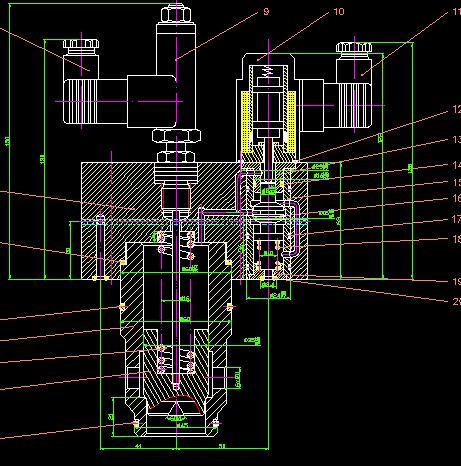Screen dimensions: 461x466
Task: Select the bottom dimension text 58
Action: (x=222, y=446)
